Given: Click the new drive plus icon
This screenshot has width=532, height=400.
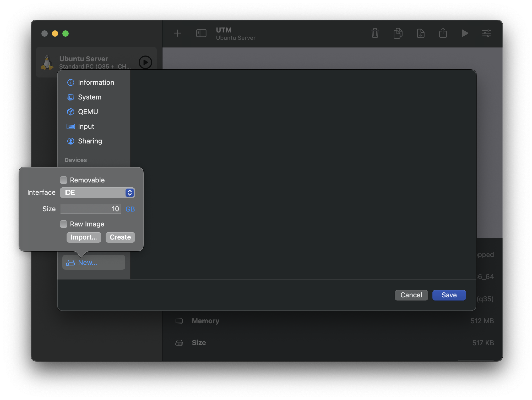Looking at the screenshot, I should coord(70,263).
